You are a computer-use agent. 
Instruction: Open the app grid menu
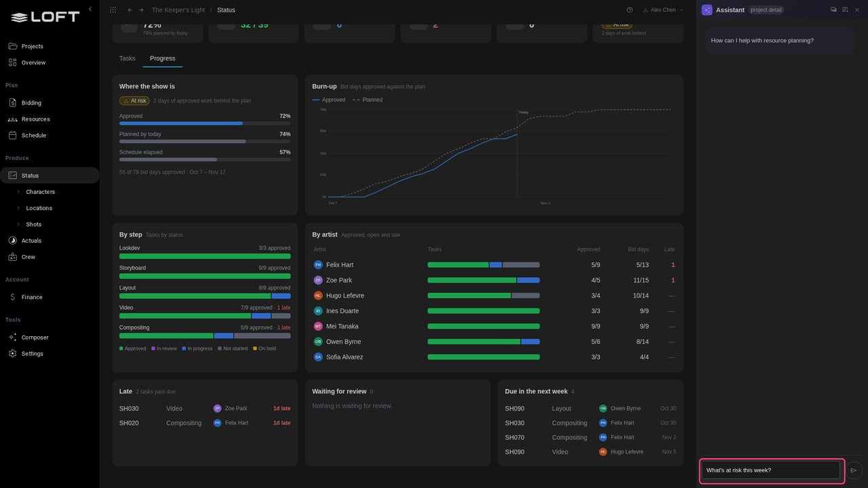[x=113, y=10]
